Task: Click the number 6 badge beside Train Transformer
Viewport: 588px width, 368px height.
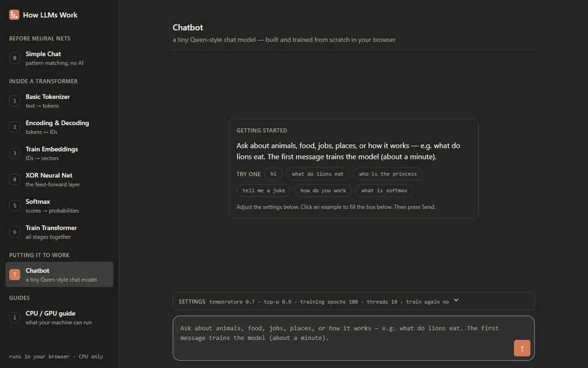Action: 15,232
